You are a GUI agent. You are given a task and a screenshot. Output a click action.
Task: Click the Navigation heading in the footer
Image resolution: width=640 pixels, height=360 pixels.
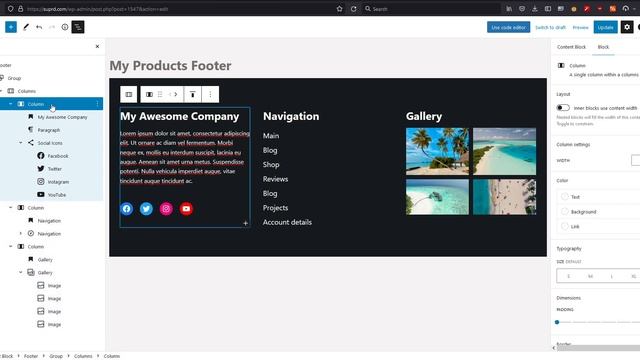click(291, 116)
